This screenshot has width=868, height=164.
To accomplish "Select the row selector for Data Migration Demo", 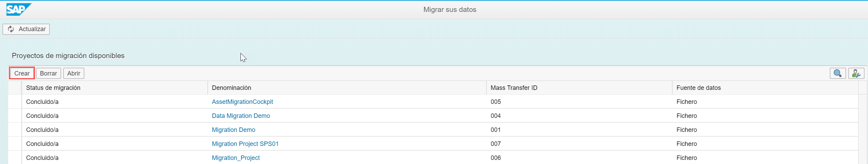I will [x=15, y=116].
